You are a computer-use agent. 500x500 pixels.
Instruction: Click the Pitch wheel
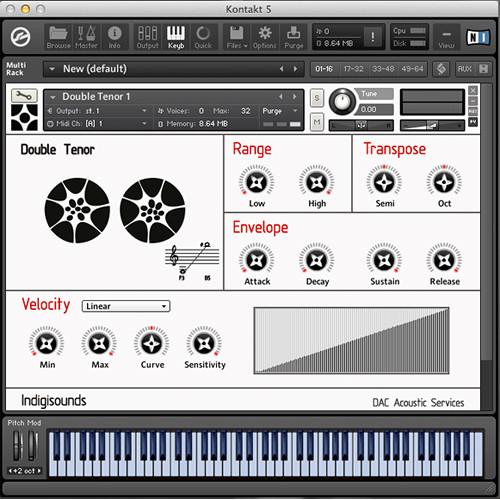pyautogui.click(x=18, y=447)
